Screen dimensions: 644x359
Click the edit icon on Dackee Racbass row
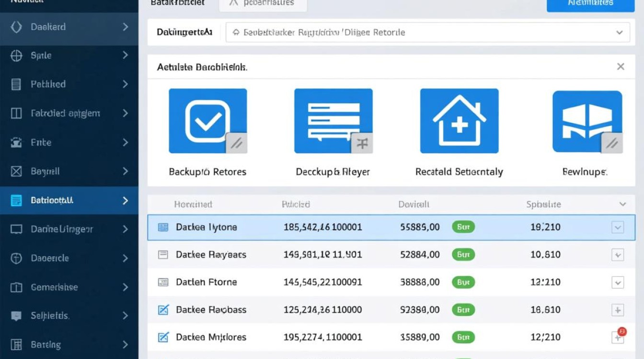(163, 310)
